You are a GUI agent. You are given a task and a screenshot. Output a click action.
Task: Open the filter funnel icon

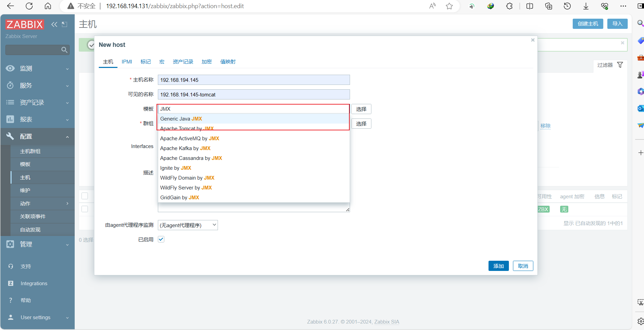coord(620,65)
